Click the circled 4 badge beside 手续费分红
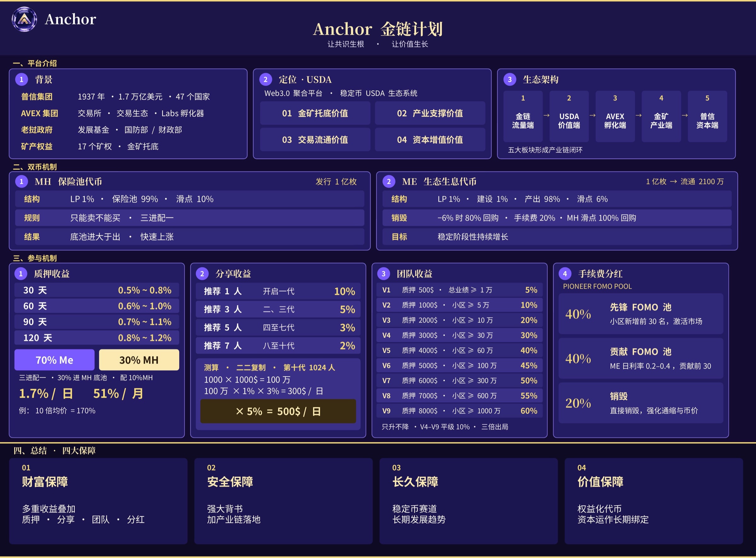The height and width of the screenshot is (558, 756). (565, 273)
